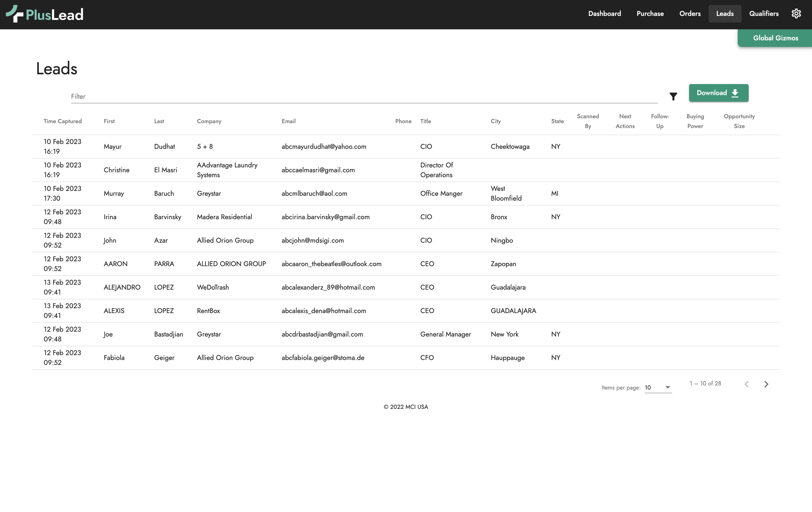This screenshot has width=812, height=512.
Task: Open settings via the gear icon
Action: (x=796, y=14)
